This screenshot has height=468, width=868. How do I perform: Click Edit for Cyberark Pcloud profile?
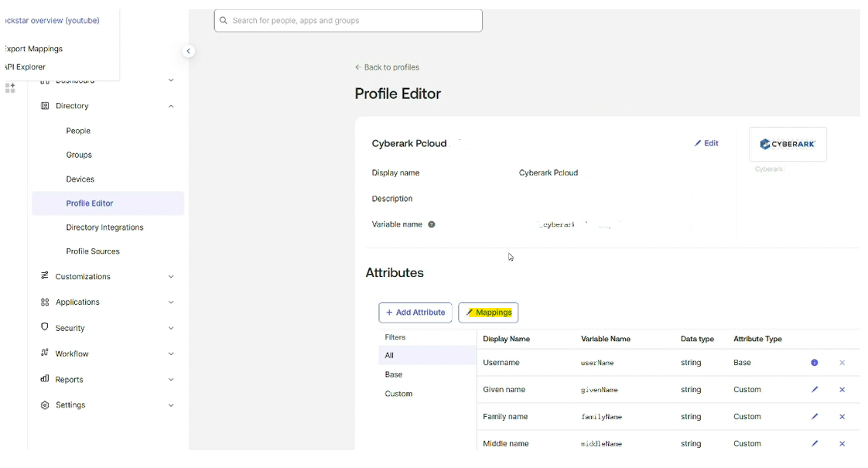pyautogui.click(x=706, y=143)
